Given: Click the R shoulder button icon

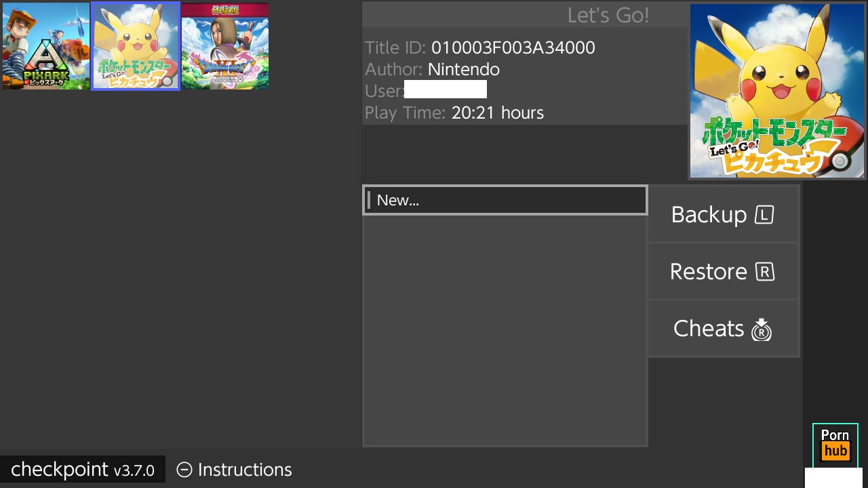Looking at the screenshot, I should pos(765,272).
